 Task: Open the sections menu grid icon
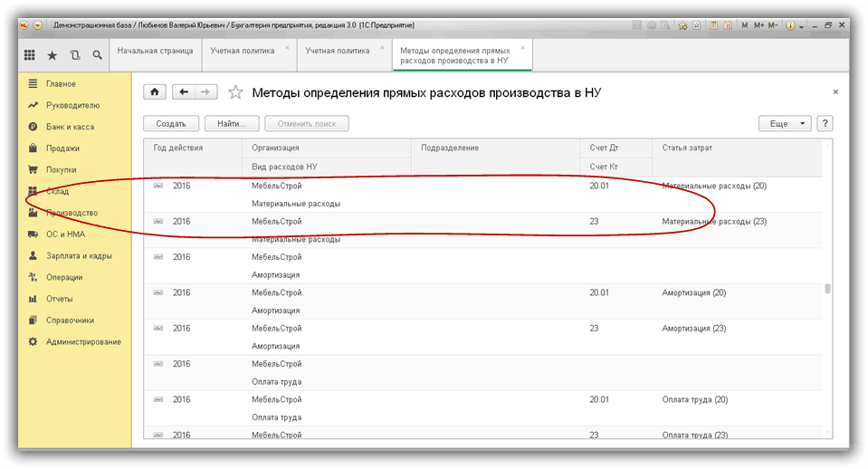pos(29,56)
